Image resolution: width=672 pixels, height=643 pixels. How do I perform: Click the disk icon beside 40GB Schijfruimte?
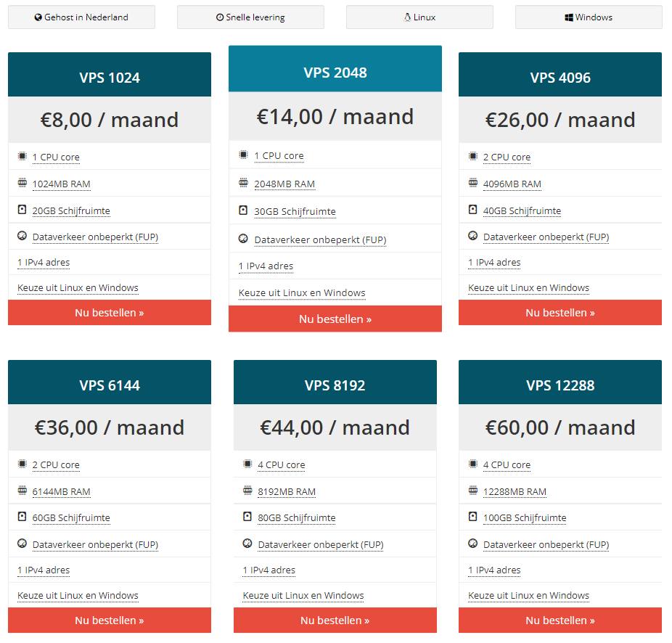click(x=472, y=210)
